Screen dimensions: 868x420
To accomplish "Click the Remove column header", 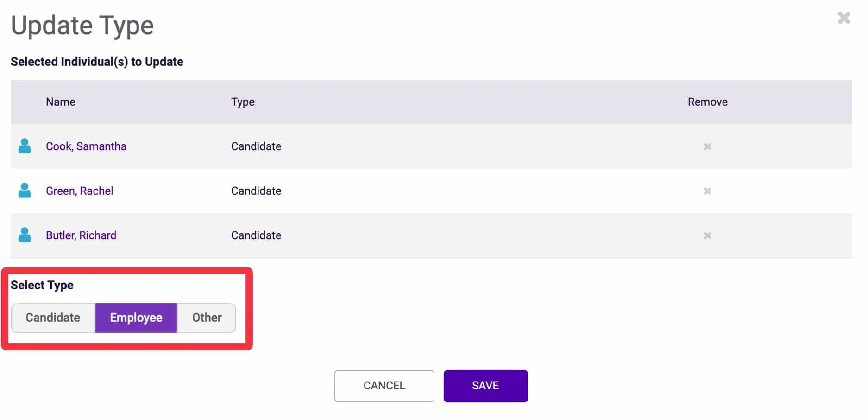I will pyautogui.click(x=707, y=102).
